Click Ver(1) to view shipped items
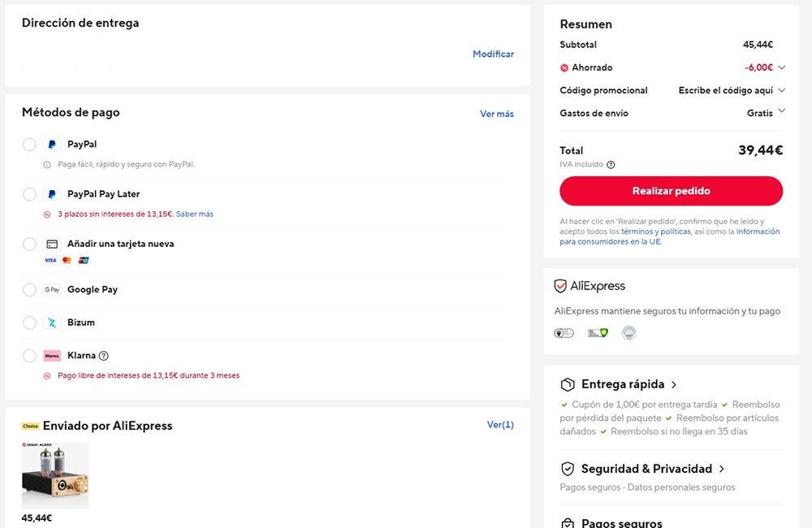 [x=500, y=425]
